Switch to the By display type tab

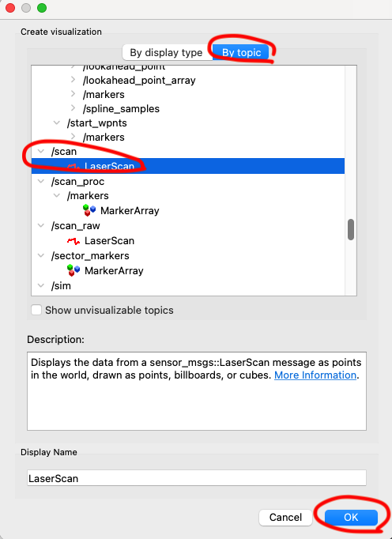[x=168, y=53]
